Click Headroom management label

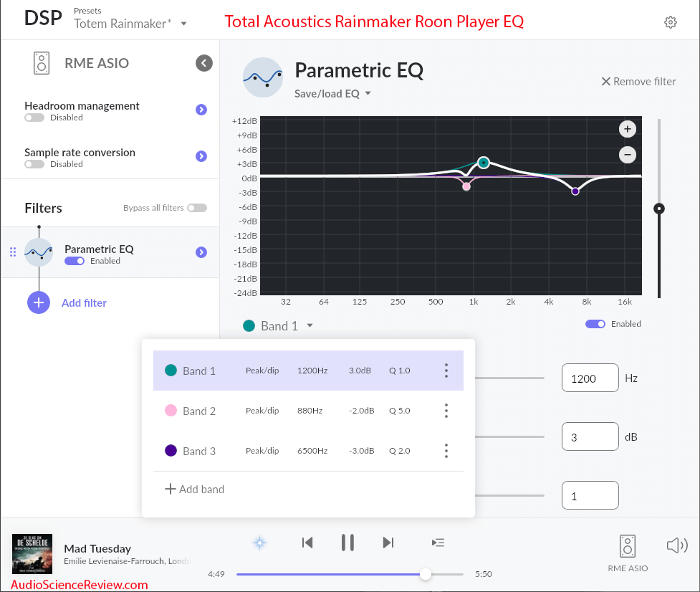82,106
